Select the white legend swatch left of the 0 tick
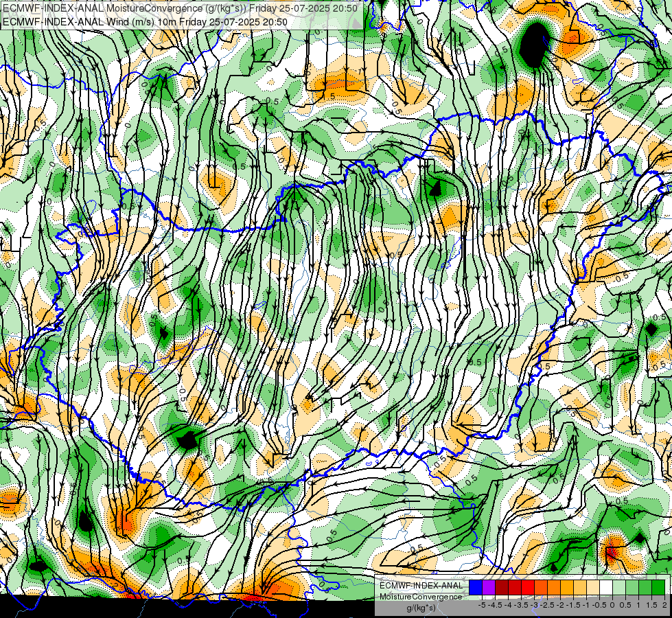This screenshot has width=672, height=618. coord(606,588)
